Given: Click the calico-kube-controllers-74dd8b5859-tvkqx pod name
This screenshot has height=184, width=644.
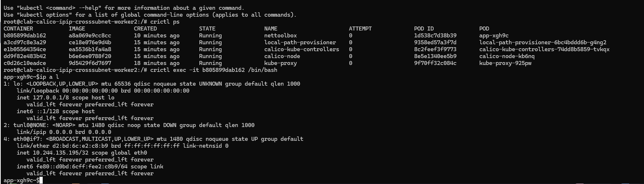Looking at the screenshot, I should (544, 49).
